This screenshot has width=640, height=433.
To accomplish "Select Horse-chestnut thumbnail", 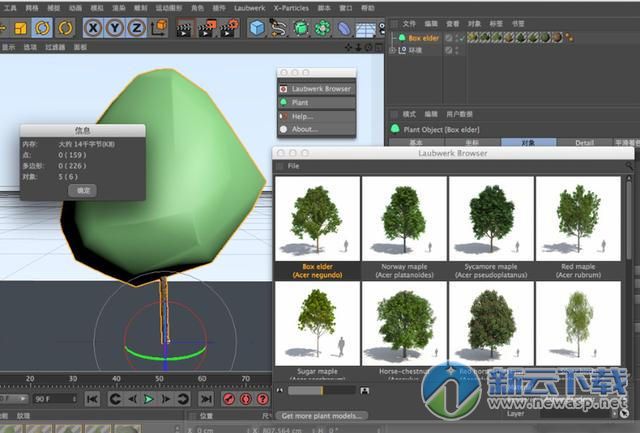I will click(404, 323).
